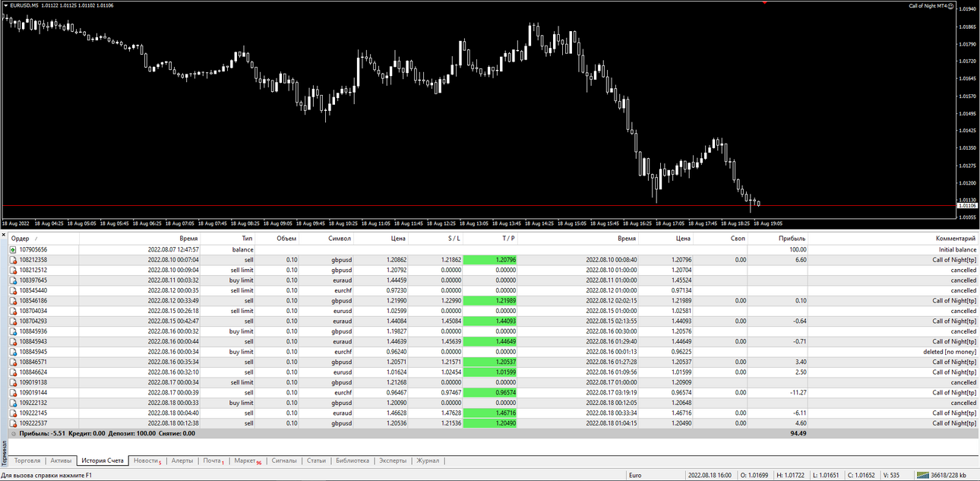Open the Активы tab

[x=61, y=460]
